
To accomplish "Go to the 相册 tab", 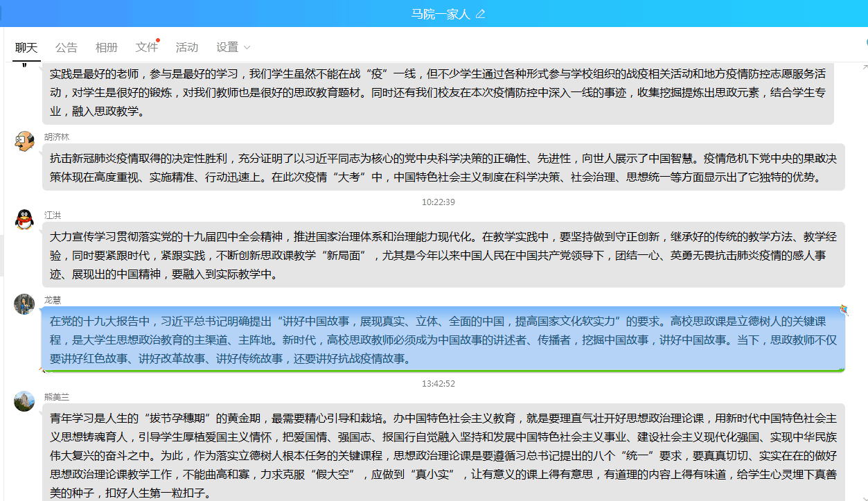I will pyautogui.click(x=107, y=47).
